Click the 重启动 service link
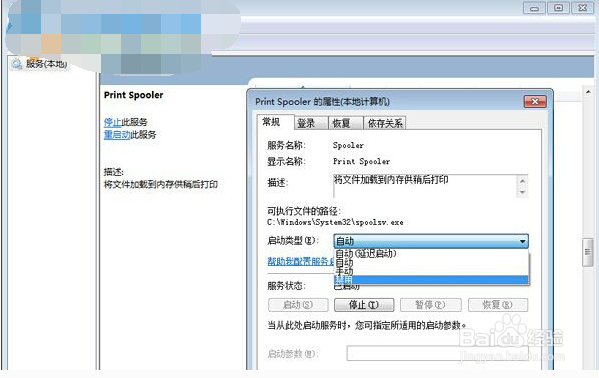This screenshot has height=378, width=599. pos(117,135)
